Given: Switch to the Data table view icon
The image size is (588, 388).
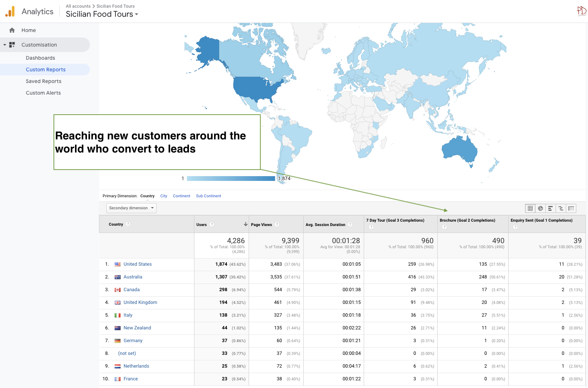Looking at the screenshot, I should (x=530, y=208).
